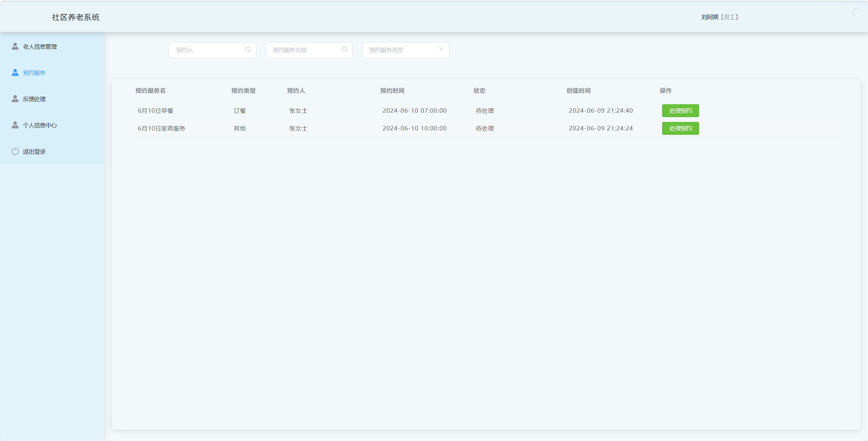Expand the service type selector chevron
This screenshot has height=441, width=868.
coord(441,50)
